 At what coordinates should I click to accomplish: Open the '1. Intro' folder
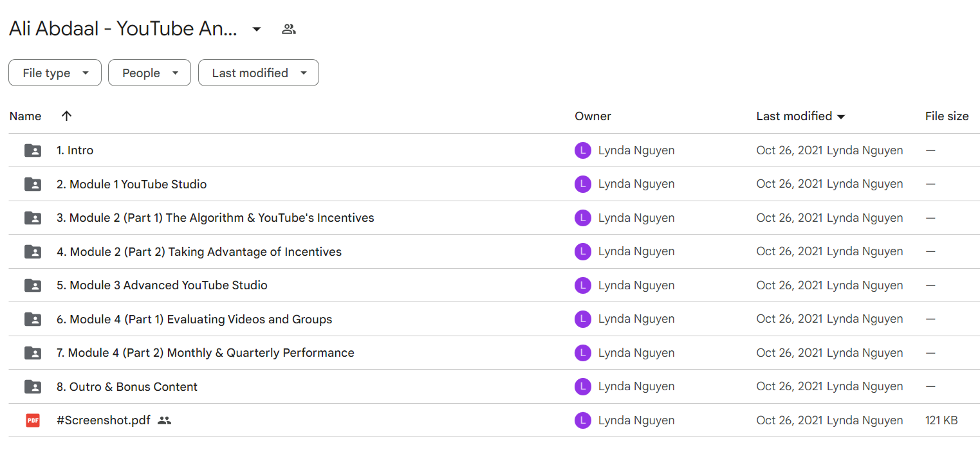coord(75,150)
